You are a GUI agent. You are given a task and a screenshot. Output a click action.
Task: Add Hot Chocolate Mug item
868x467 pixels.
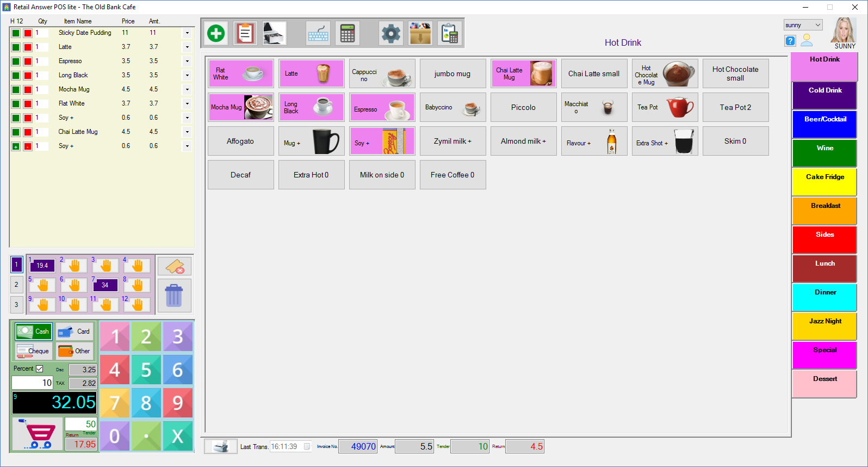(x=665, y=73)
